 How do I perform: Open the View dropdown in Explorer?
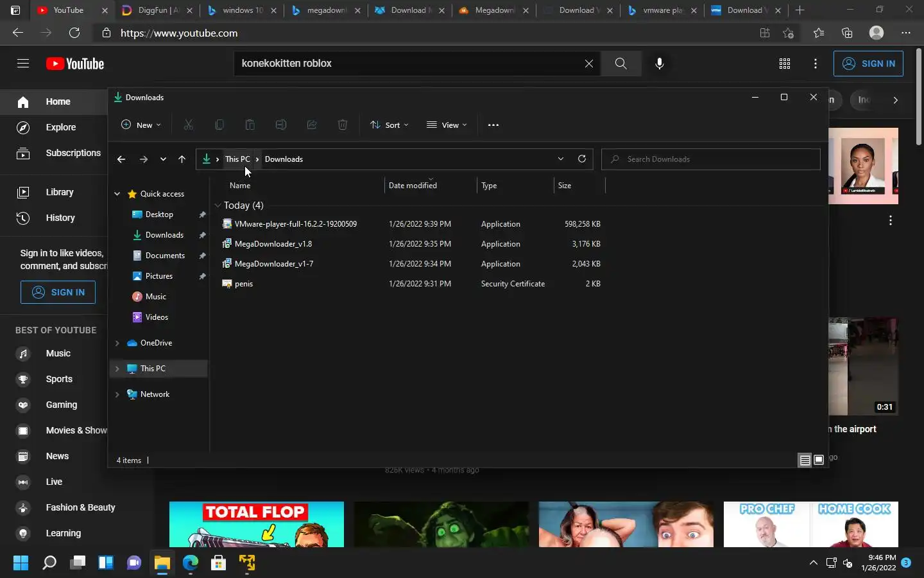(x=447, y=125)
